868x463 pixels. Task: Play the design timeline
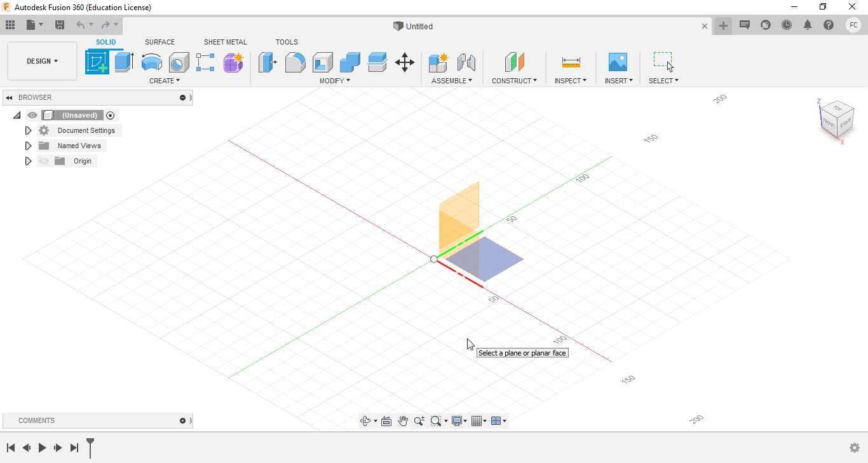click(x=42, y=448)
